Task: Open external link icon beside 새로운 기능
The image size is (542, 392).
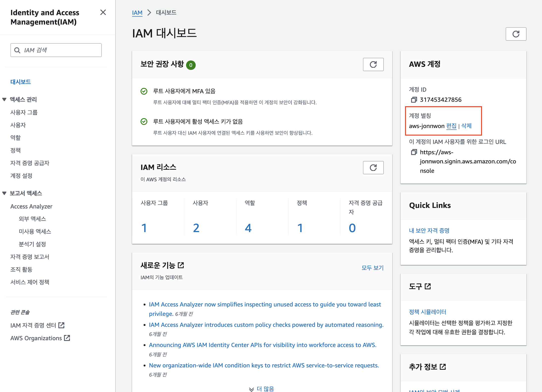Action: coord(181,265)
